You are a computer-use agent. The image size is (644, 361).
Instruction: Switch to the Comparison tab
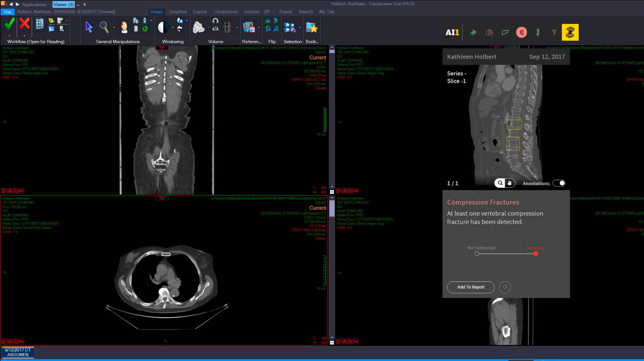226,12
